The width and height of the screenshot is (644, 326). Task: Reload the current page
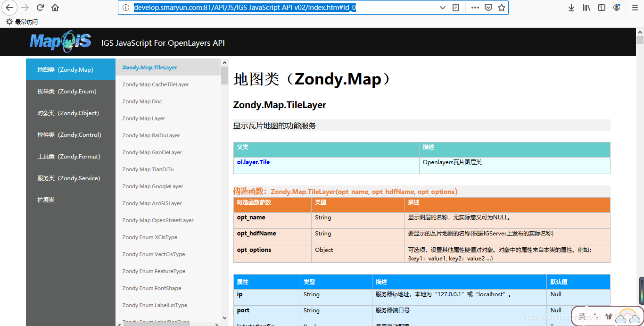(x=40, y=8)
